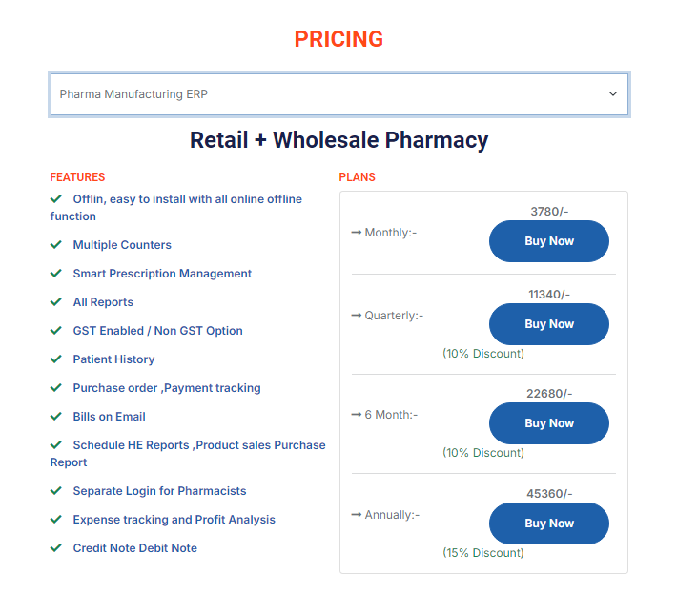
Task: Open the Pharma Manufacturing ERP dropdown
Action: 338,94
